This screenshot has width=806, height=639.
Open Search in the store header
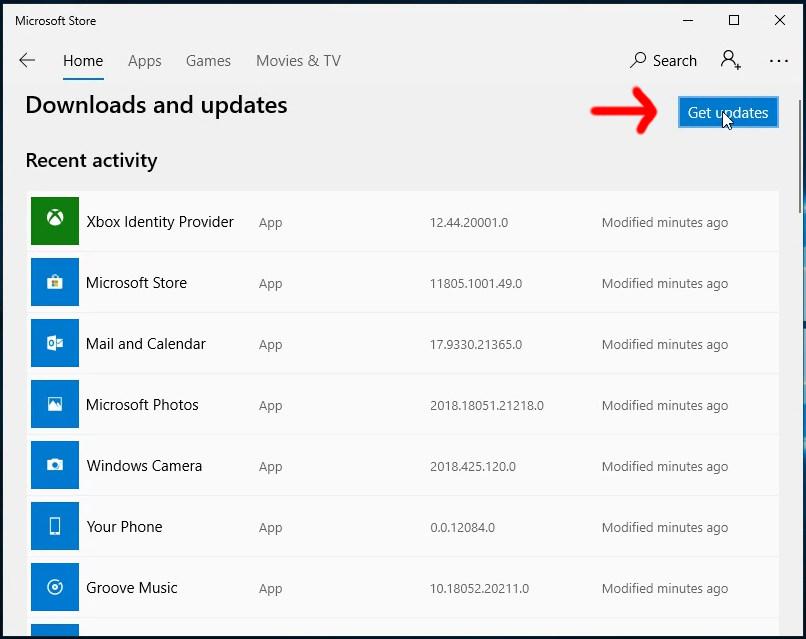pos(663,61)
